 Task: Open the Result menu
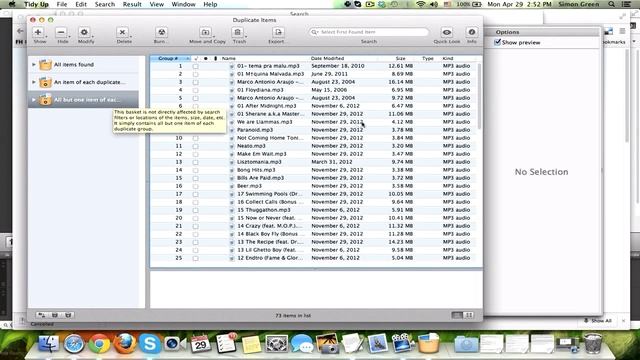[132, 4]
